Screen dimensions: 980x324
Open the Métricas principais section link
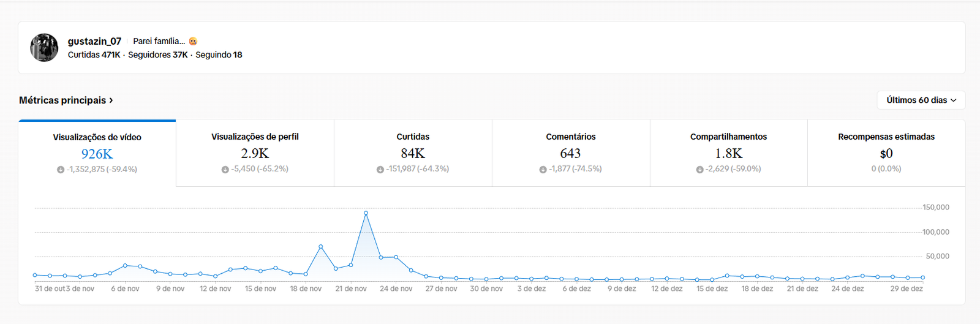pyautogui.click(x=66, y=100)
